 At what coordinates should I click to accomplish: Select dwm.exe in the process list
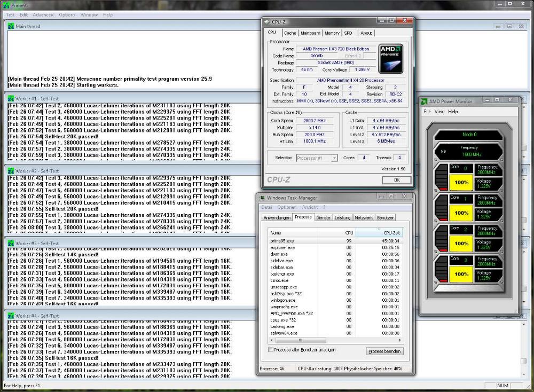coord(335,254)
